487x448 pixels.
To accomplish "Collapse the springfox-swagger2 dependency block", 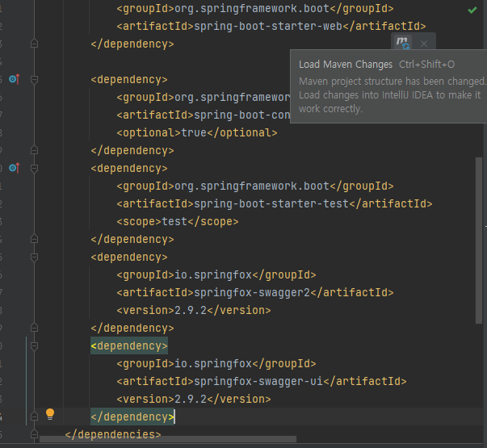I will point(34,257).
